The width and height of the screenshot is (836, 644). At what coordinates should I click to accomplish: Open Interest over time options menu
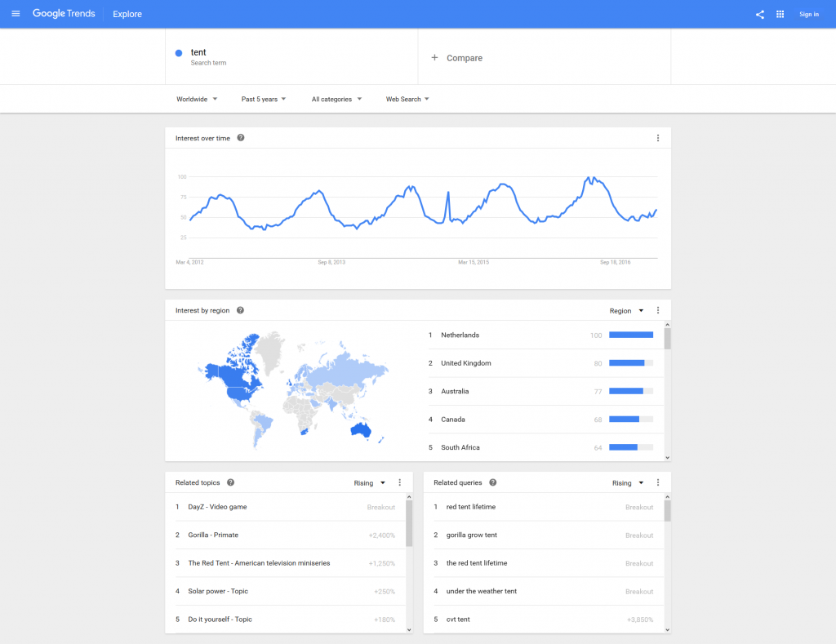(658, 138)
